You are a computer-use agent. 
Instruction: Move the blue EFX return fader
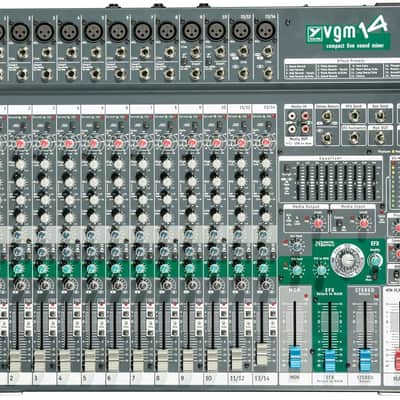(x=330, y=360)
